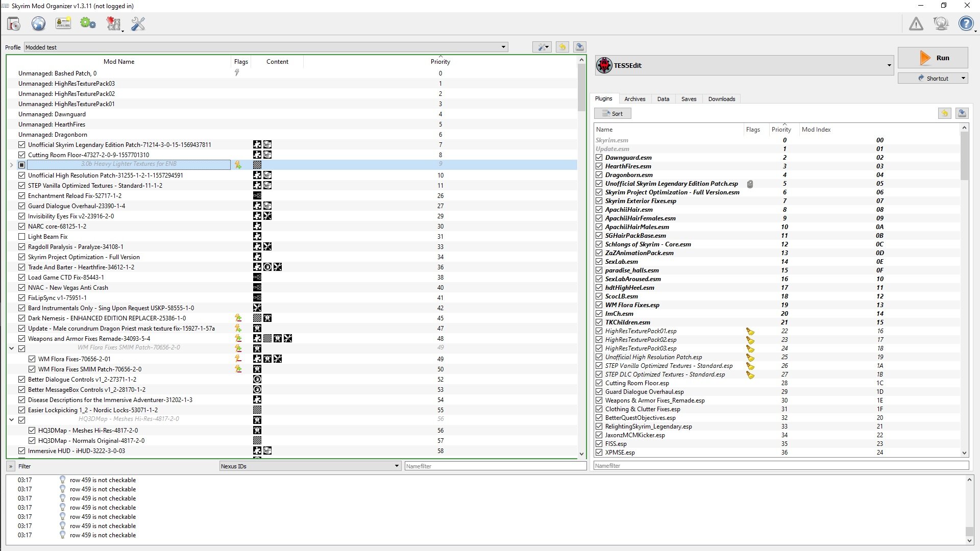Sort by Mod Name column header
The width and height of the screenshot is (980, 551).
click(118, 61)
